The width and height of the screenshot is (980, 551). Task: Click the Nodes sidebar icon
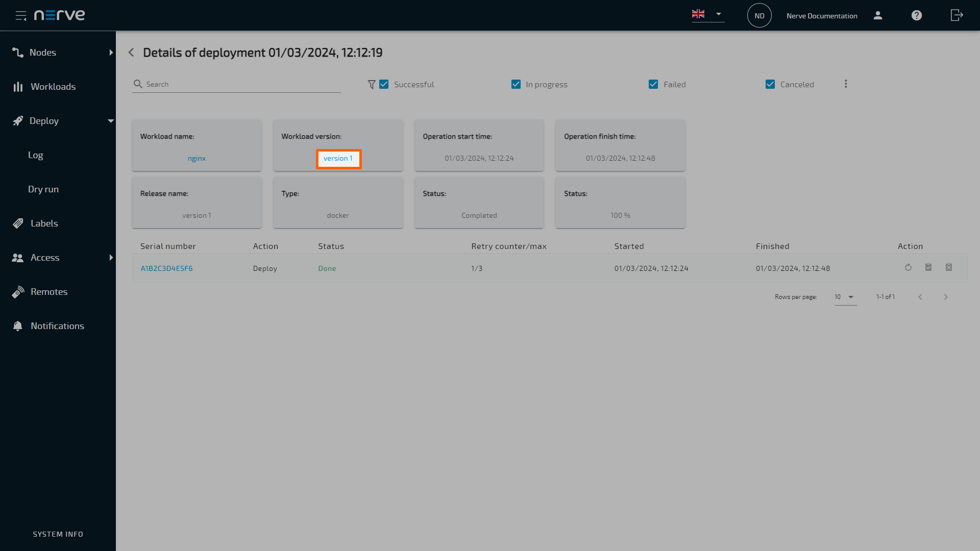[x=17, y=53]
